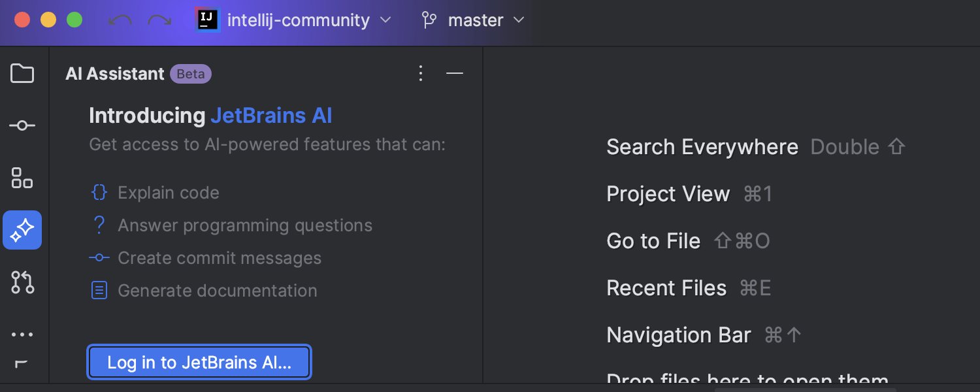Show more tool windows via ellipsis icon

(x=22, y=334)
